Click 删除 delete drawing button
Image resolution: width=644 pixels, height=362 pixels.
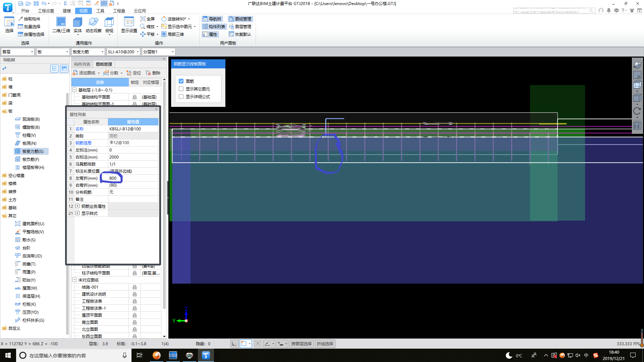point(153,73)
